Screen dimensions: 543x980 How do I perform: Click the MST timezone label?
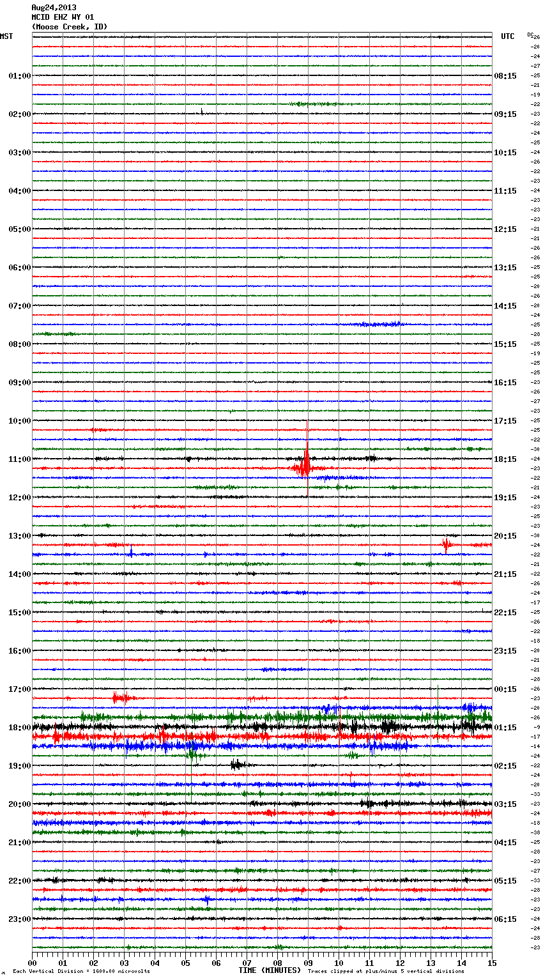6,36
